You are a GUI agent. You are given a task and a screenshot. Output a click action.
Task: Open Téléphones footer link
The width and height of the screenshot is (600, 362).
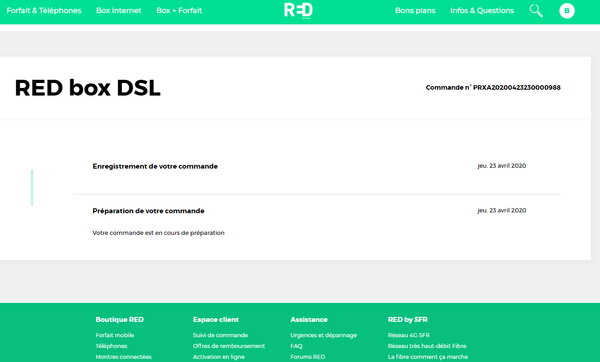(x=111, y=346)
